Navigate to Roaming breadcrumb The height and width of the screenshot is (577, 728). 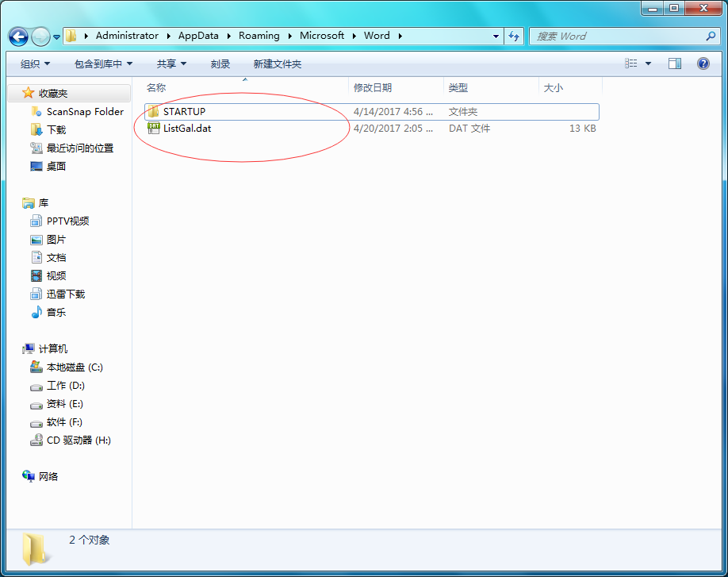pos(259,36)
